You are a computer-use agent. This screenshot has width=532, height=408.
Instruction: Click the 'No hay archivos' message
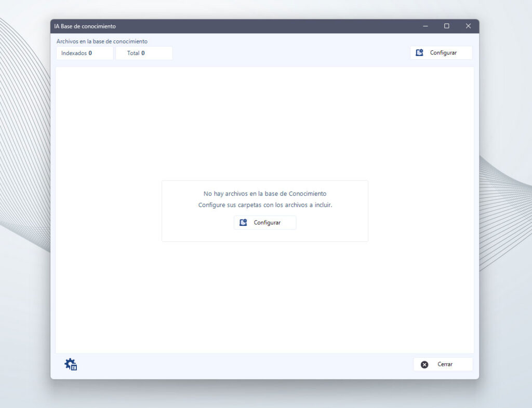tap(265, 193)
